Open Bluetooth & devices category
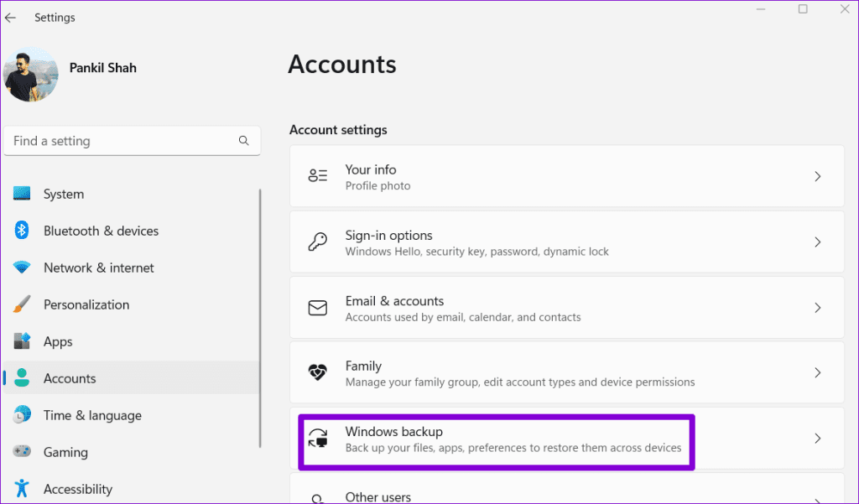 click(102, 231)
